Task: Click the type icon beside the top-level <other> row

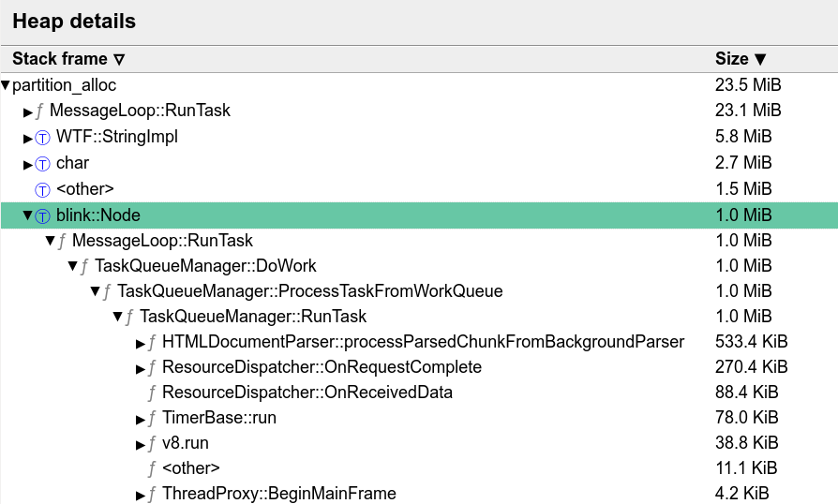Action: (x=42, y=189)
